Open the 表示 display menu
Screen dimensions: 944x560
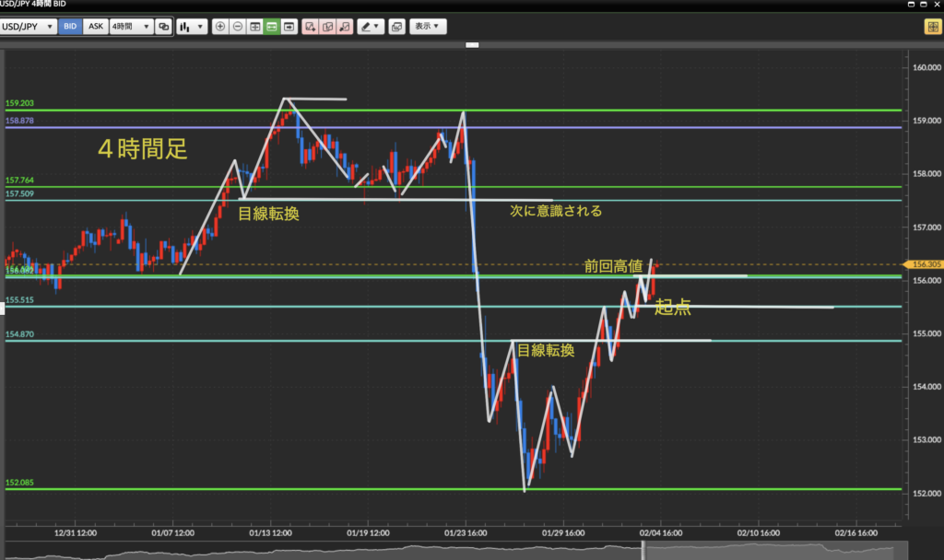click(427, 27)
